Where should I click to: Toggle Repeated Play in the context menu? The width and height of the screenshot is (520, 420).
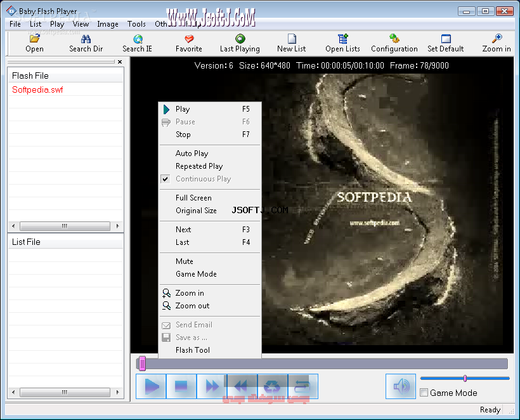tap(210, 166)
